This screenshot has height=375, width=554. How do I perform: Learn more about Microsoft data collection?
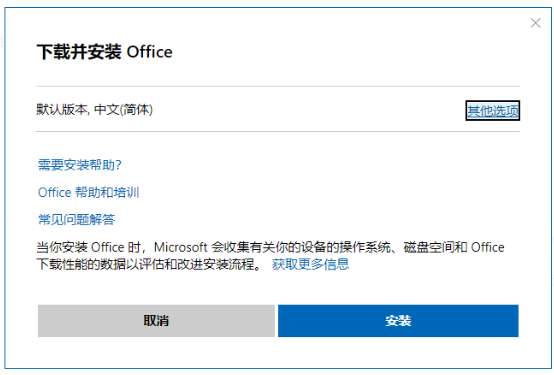point(310,264)
